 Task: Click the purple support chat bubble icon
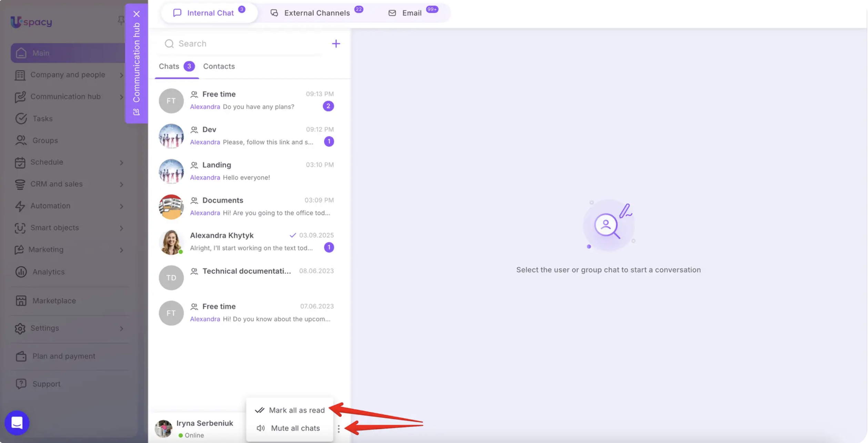17,423
